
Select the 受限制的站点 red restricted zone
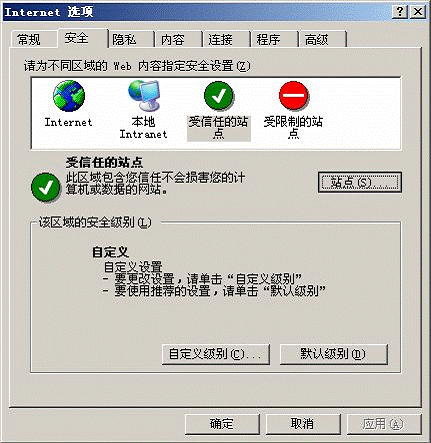293,96
